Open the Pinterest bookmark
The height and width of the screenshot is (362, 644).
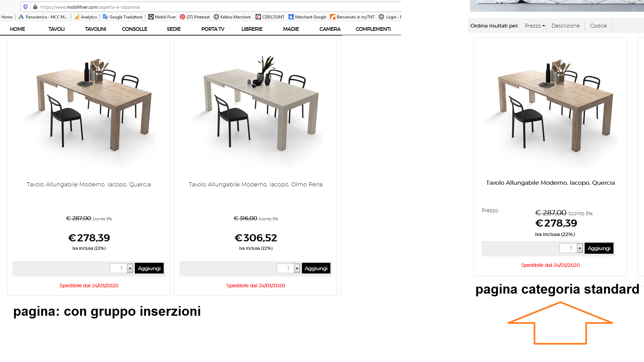[195, 17]
